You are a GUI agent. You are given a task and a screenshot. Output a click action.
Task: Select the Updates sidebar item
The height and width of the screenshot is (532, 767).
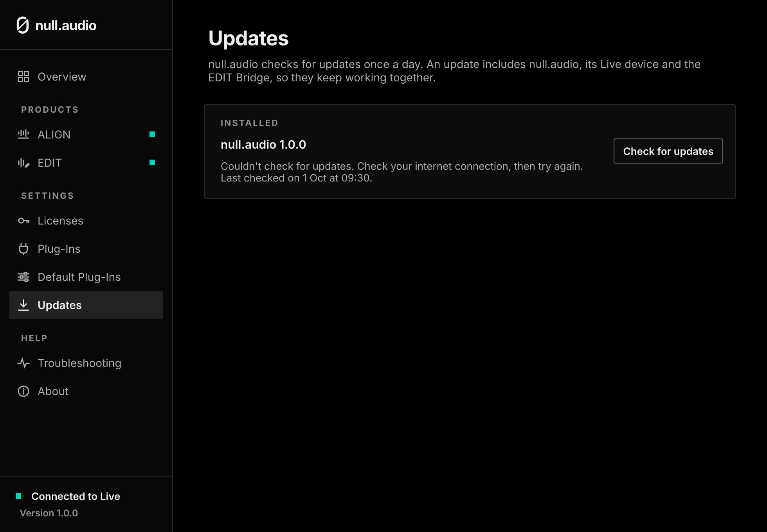(x=86, y=305)
